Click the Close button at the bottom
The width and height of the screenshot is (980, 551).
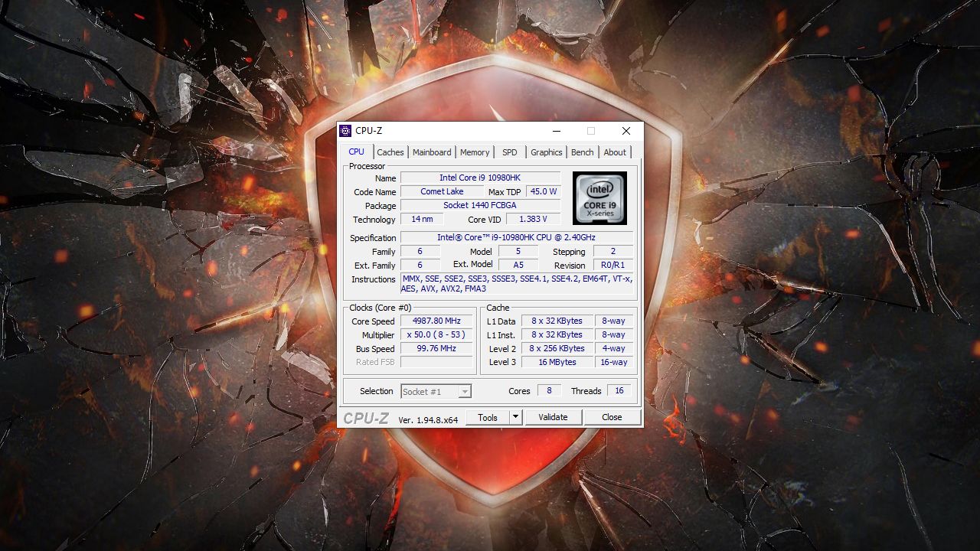(x=612, y=417)
